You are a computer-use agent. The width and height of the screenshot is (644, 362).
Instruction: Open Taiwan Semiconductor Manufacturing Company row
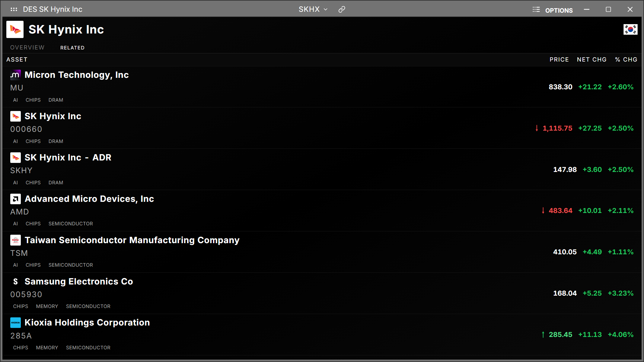pos(322,252)
